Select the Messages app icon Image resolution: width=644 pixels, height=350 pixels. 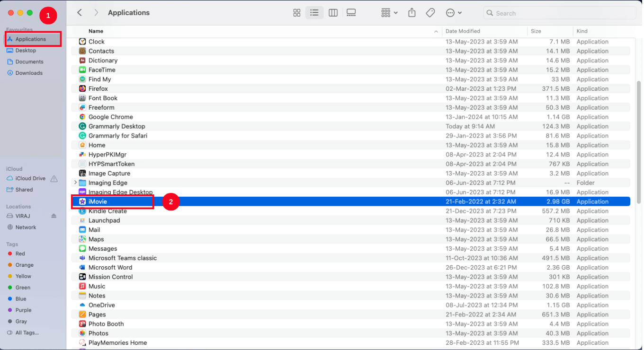coord(82,248)
